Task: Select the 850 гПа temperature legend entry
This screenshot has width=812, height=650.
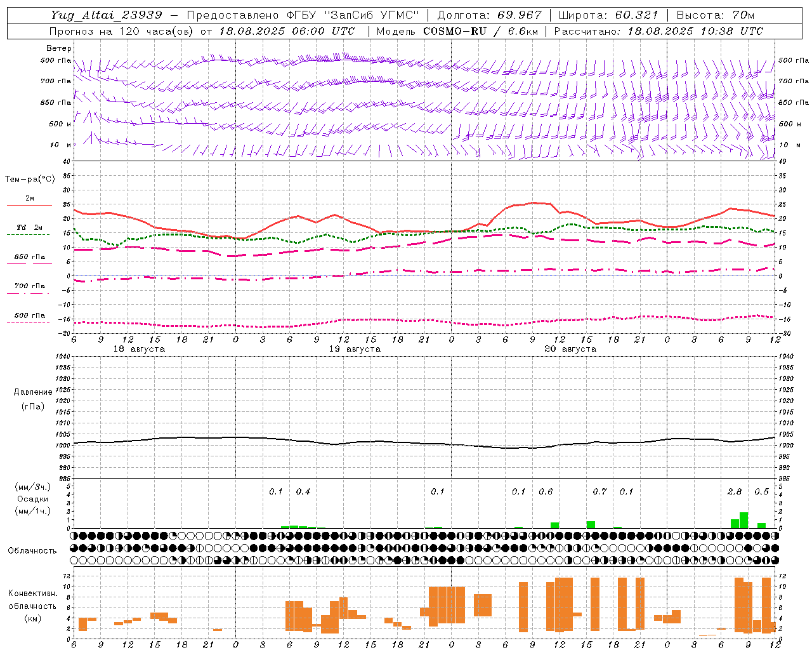Action: click(29, 256)
